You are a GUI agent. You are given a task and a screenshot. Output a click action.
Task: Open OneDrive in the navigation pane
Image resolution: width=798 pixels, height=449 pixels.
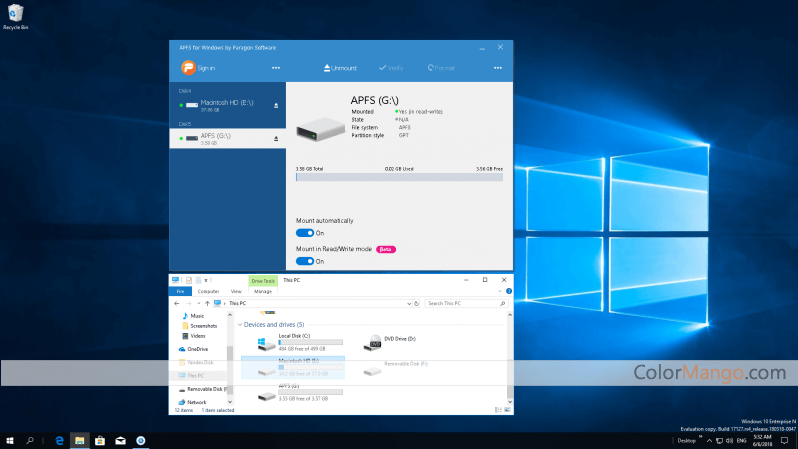[198, 349]
